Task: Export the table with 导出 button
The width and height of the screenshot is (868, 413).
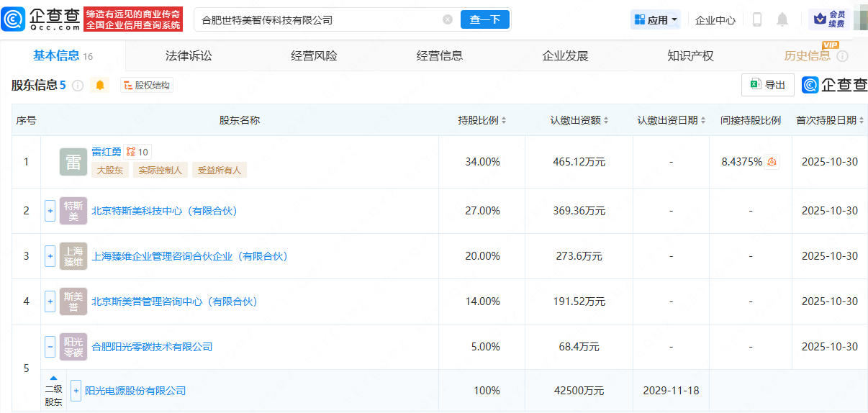Action: pyautogui.click(x=768, y=85)
